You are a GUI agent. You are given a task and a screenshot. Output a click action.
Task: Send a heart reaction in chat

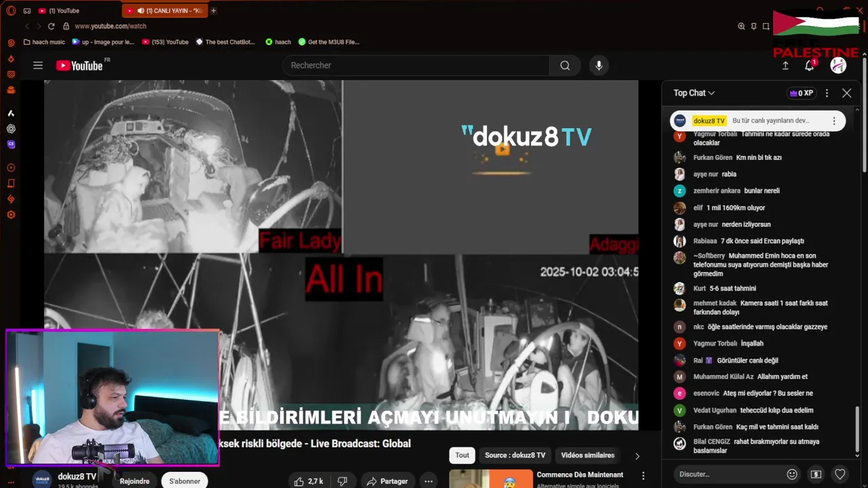(x=840, y=474)
